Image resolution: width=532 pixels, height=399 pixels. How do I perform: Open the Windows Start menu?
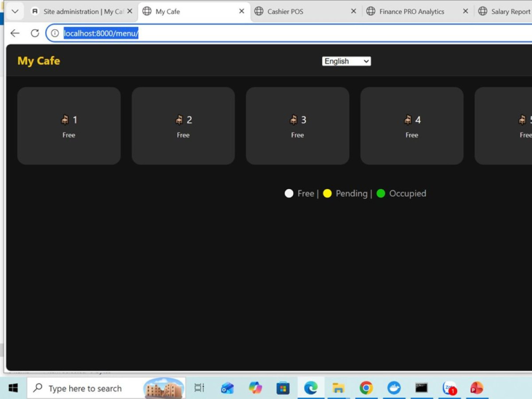tap(13, 388)
